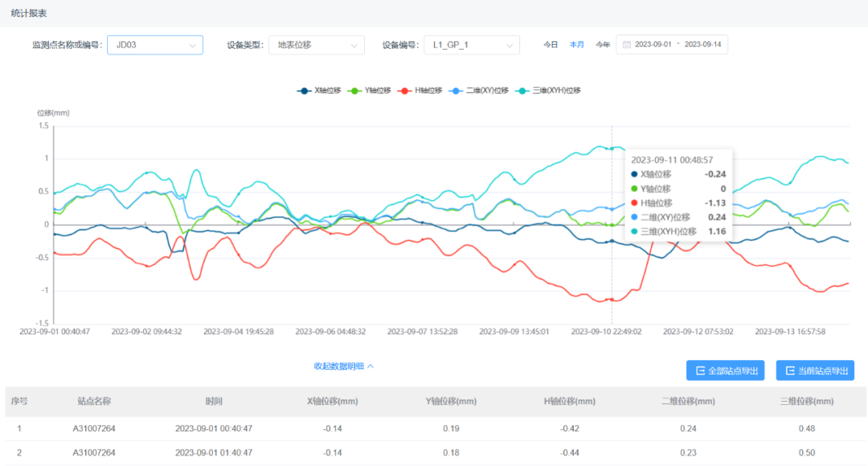
Task: Click the calendar icon in date range picker
Action: pyautogui.click(x=626, y=45)
